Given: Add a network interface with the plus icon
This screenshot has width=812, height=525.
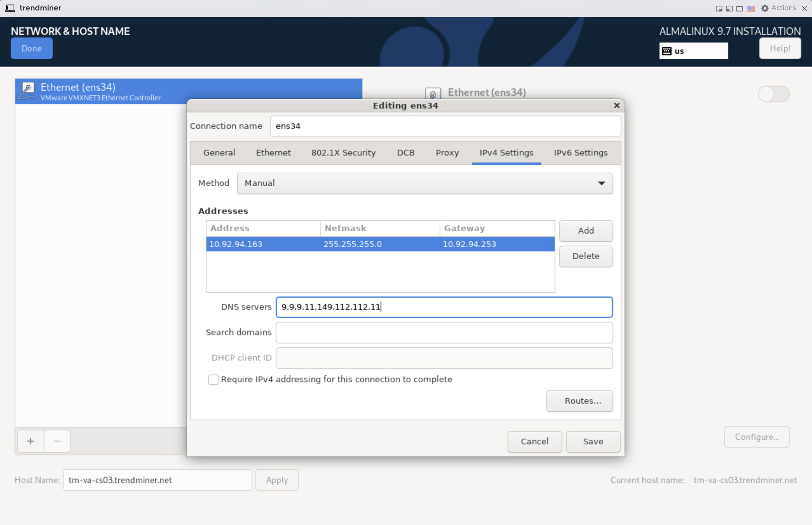Looking at the screenshot, I should coord(30,441).
